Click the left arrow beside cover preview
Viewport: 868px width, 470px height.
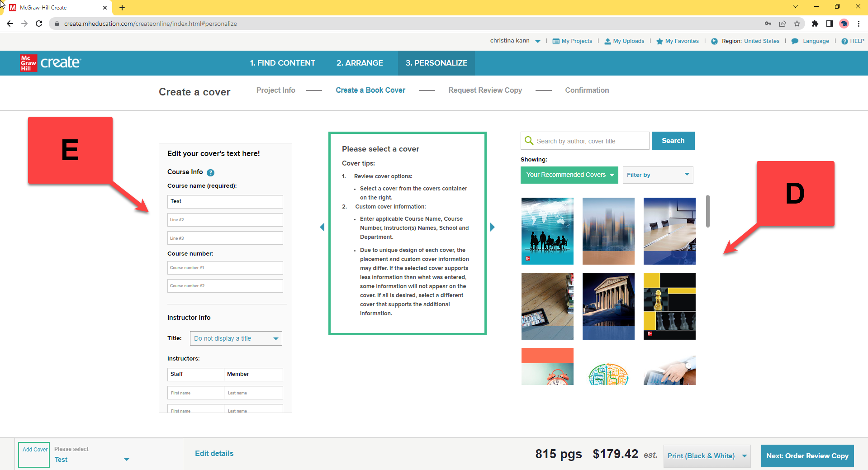pos(322,227)
